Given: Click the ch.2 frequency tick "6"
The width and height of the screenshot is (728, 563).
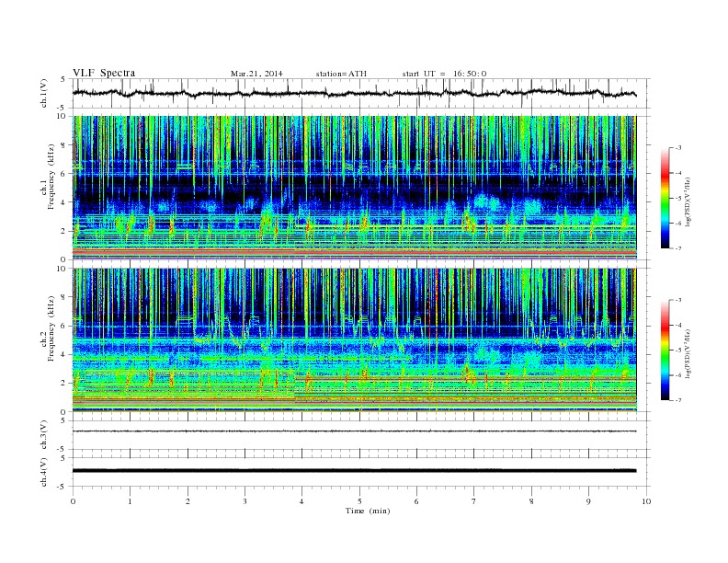Looking at the screenshot, I should 63,326.
